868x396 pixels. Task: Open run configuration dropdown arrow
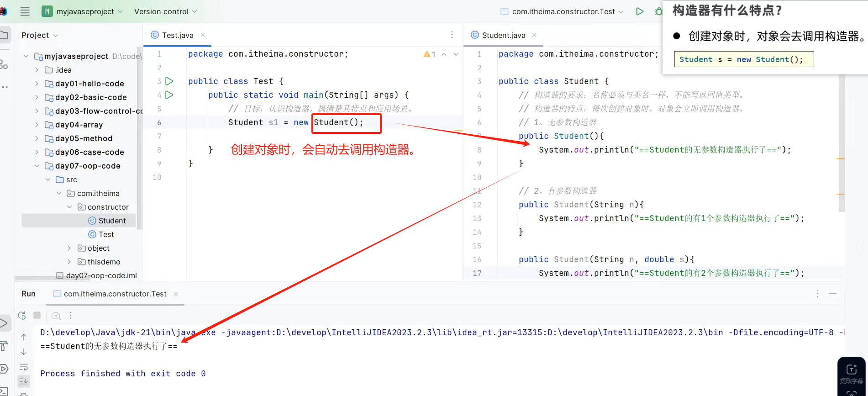(621, 12)
